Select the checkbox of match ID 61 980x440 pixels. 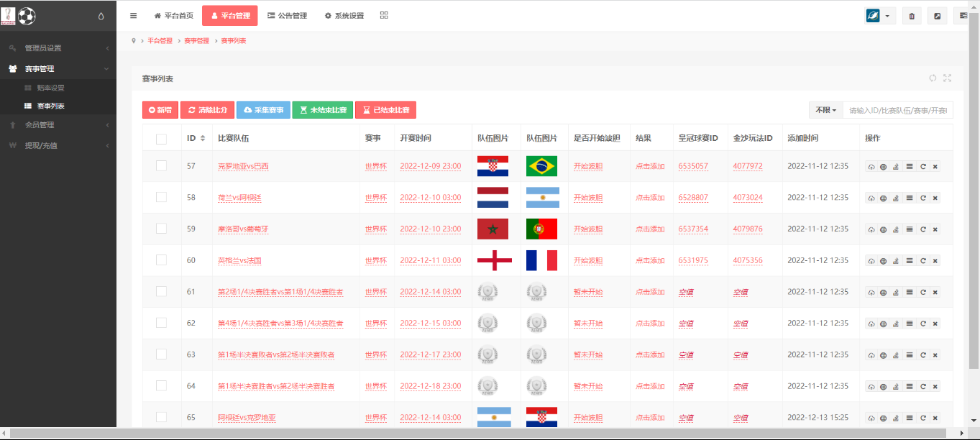point(161,291)
